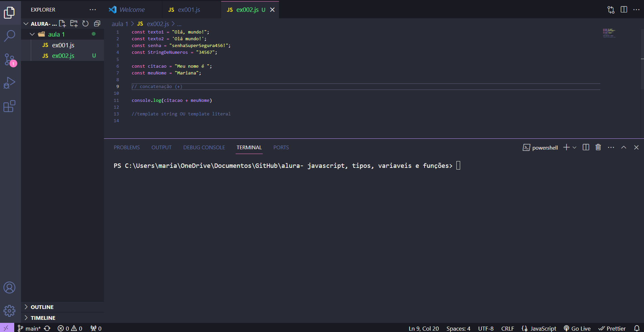Open terminal panel more actions
Viewport: 644px width, 332px height.
(611, 147)
